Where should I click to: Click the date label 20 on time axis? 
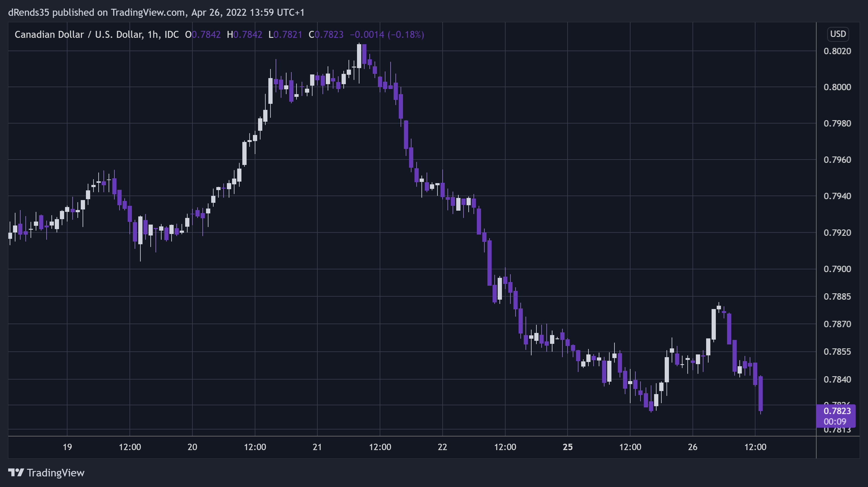(192, 447)
